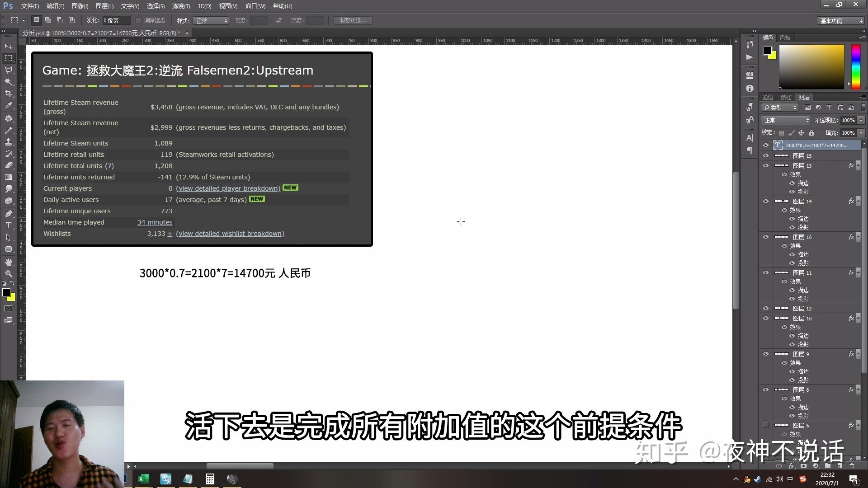Hide the text layer 3000*0.7=2100*7
The width and height of the screenshot is (868, 488).
[x=766, y=145]
